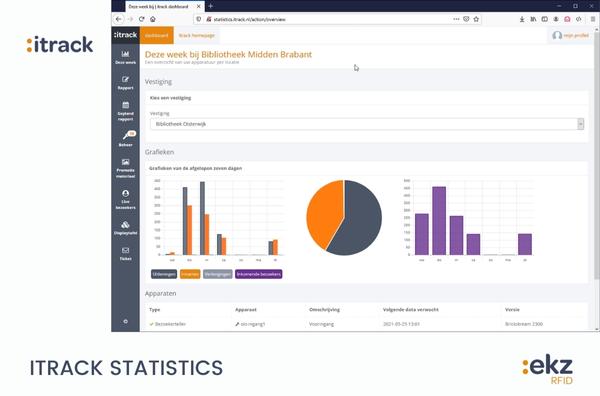Click the Pocket save icon in address bar
This screenshot has width=600, height=396.
tap(466, 19)
